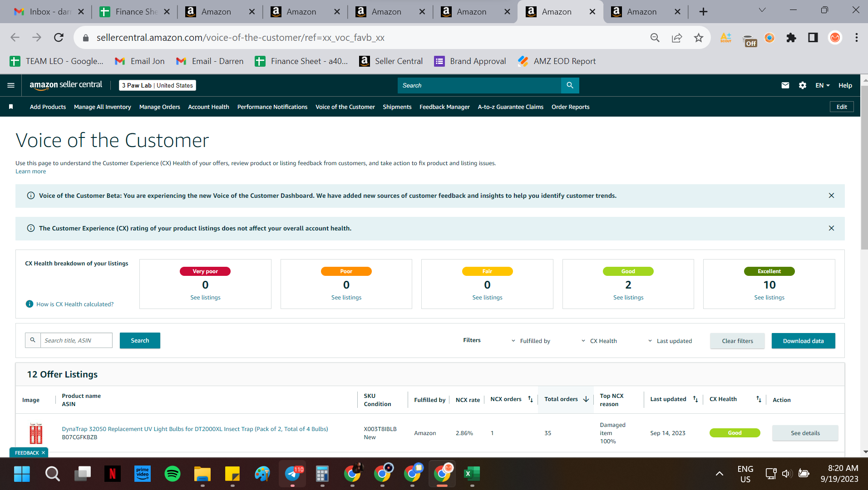Toggle the browser side panel icon

coord(813,38)
